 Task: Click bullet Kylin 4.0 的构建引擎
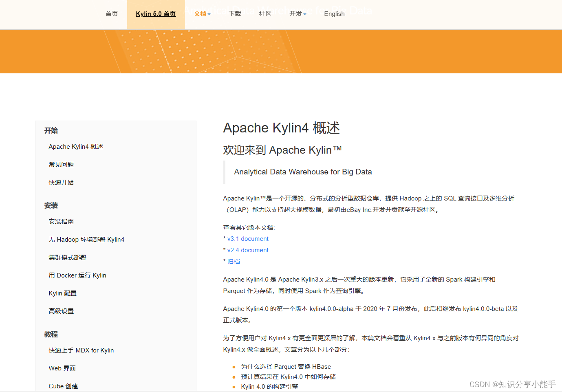click(269, 387)
